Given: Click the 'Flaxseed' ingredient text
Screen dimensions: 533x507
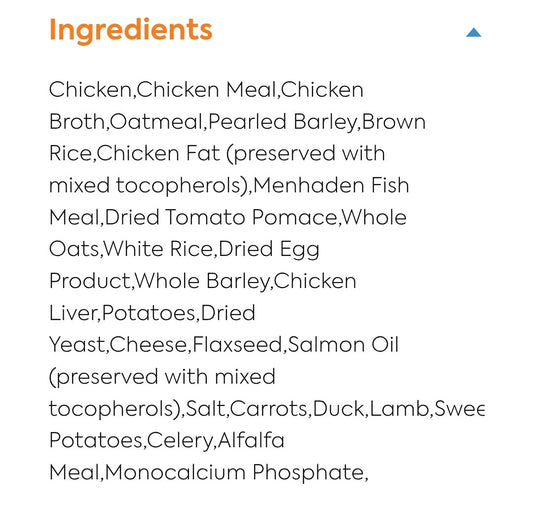Looking at the screenshot, I should [x=237, y=345].
